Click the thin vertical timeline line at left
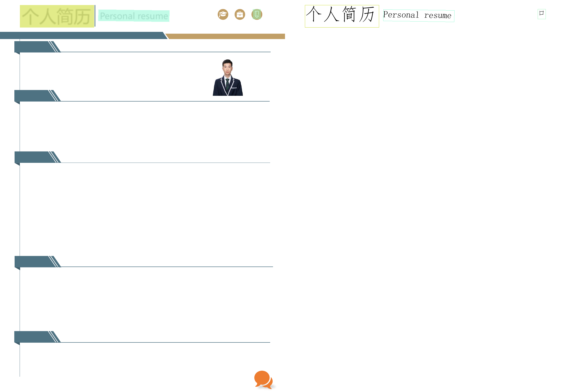 click(20, 209)
